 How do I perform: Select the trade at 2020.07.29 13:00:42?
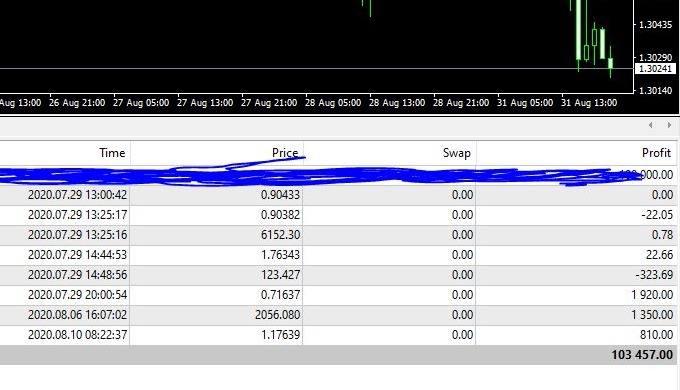point(338,195)
